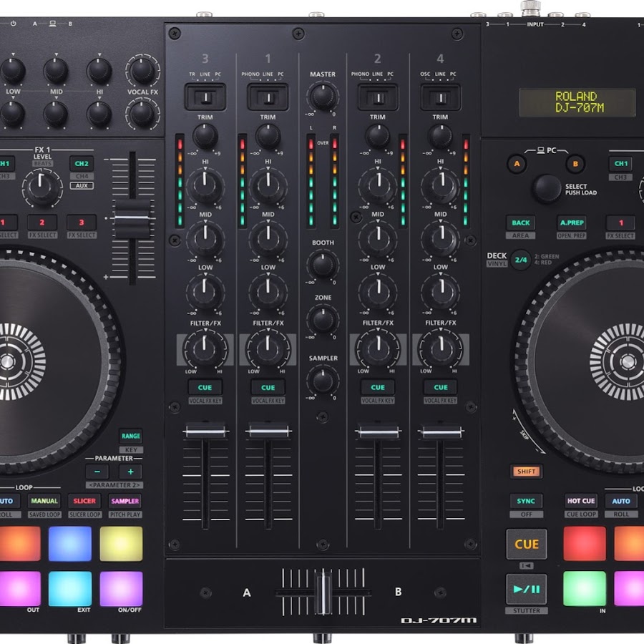The image size is (644, 644).
Task: Select MANUAL loop pad mode
Action: point(44,501)
